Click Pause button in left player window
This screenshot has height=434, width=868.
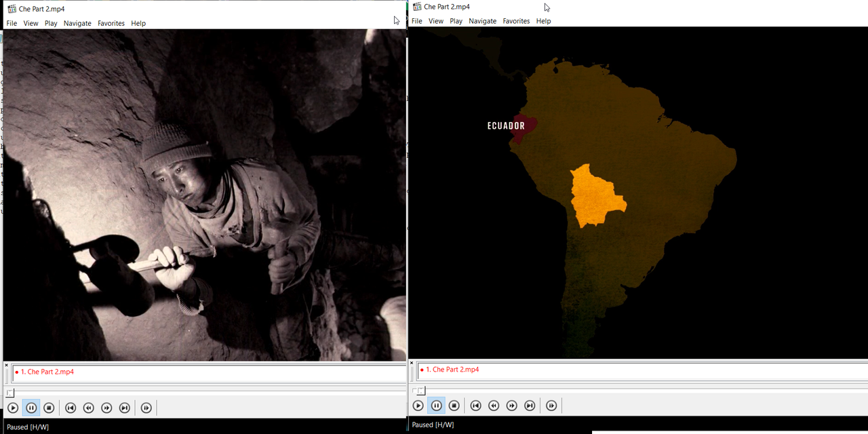tap(31, 408)
